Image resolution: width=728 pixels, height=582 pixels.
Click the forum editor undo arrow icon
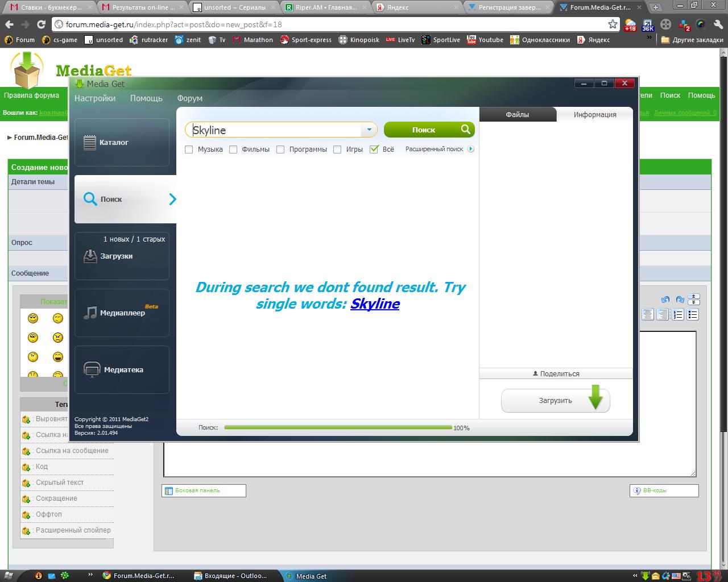pos(665,300)
